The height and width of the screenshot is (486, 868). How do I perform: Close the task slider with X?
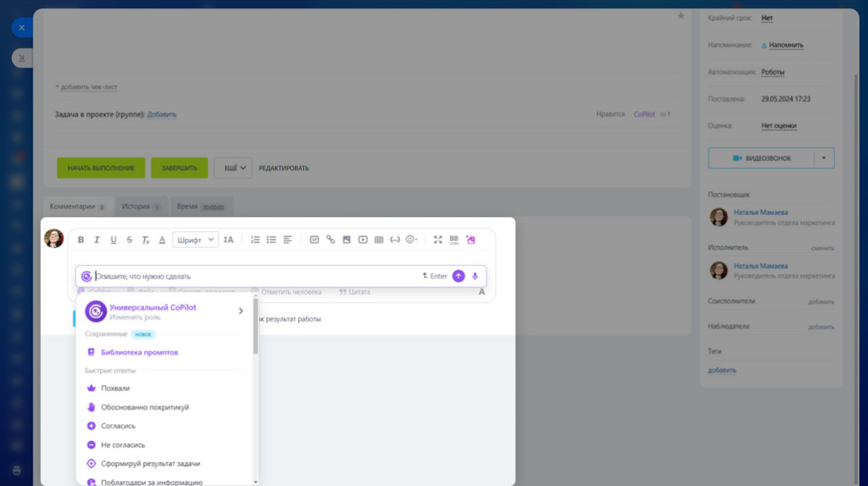click(x=22, y=28)
